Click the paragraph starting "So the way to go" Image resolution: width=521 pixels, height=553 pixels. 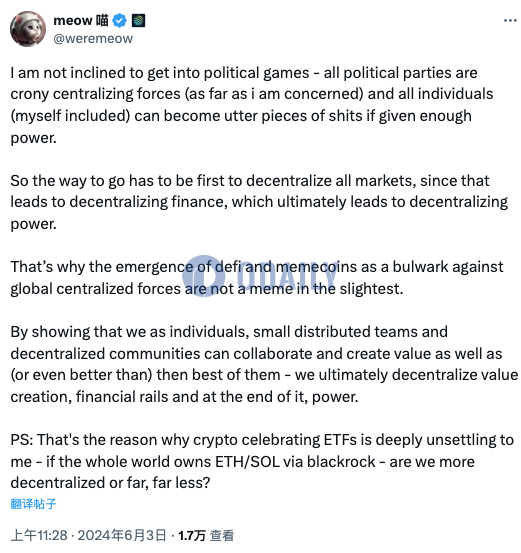(x=259, y=202)
